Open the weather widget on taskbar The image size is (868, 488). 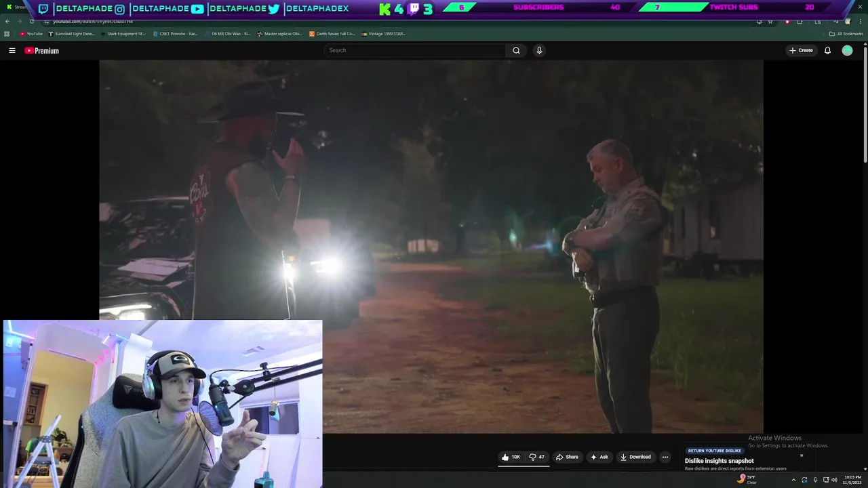(747, 479)
